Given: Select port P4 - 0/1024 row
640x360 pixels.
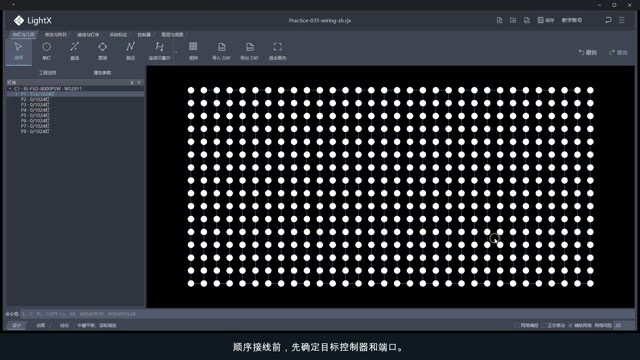Looking at the screenshot, I should pyautogui.click(x=76, y=110).
